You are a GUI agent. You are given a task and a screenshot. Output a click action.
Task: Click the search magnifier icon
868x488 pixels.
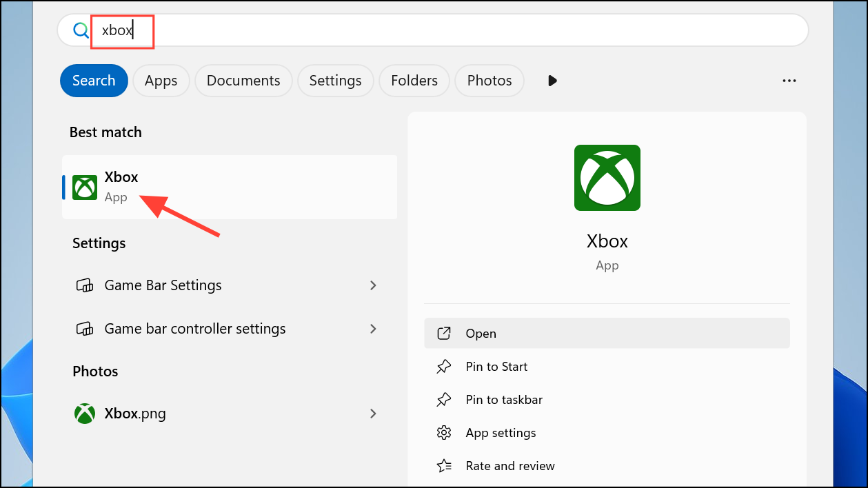[x=81, y=30]
